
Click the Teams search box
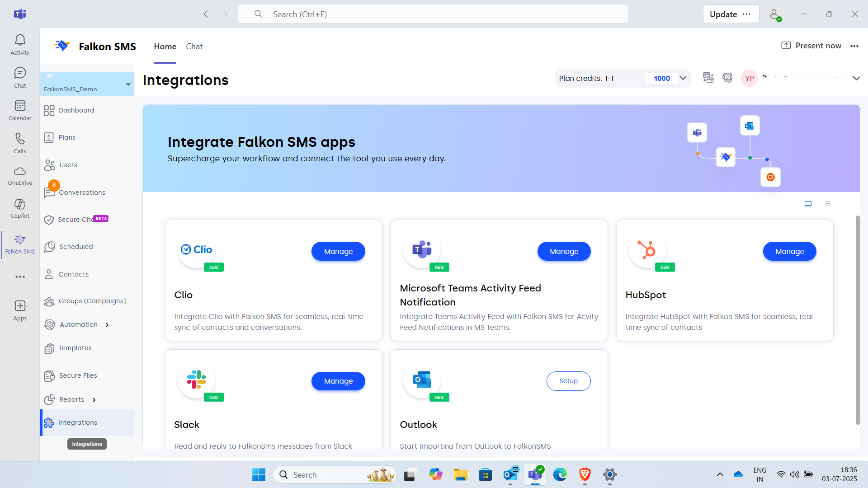(x=433, y=14)
